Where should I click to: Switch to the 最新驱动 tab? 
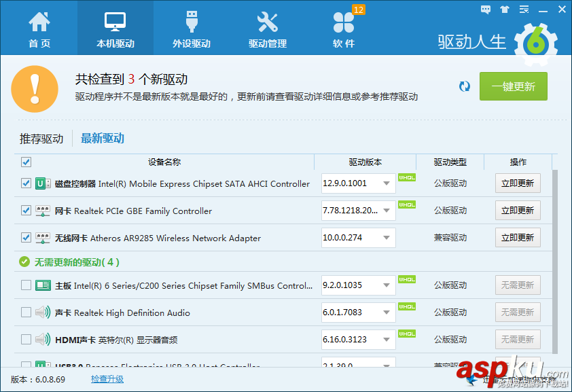tap(103, 138)
